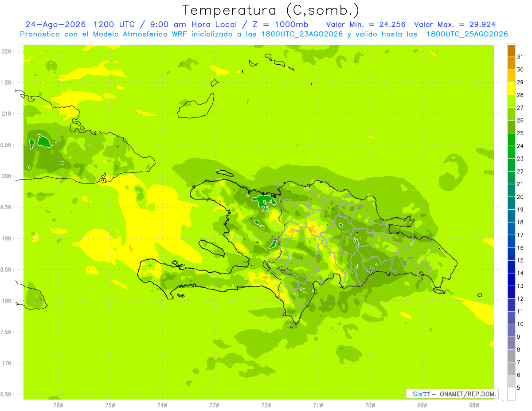Viewport: 532px width, 411px height.
Task: Click the yellow legend swatch between 28 and 29
Action: tap(511, 89)
